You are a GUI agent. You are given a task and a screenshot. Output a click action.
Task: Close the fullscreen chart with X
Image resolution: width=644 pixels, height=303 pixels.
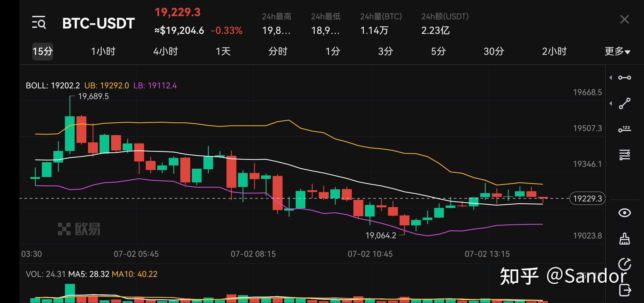[624, 19]
